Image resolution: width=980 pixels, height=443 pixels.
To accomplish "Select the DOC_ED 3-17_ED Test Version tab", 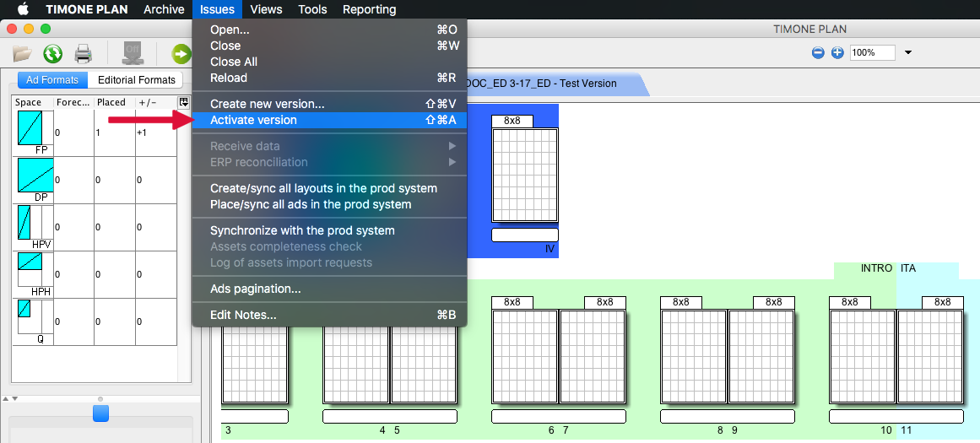I will pyautogui.click(x=550, y=84).
